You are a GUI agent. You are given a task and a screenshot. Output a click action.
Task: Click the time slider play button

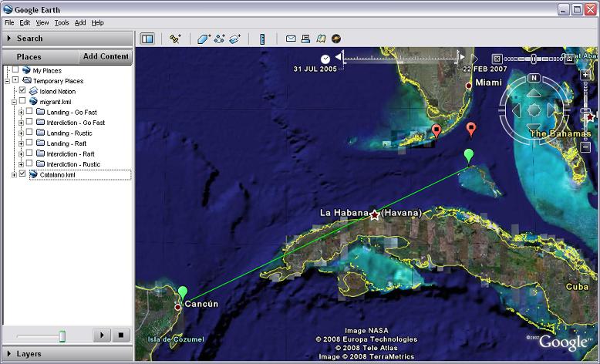pyautogui.click(x=474, y=59)
